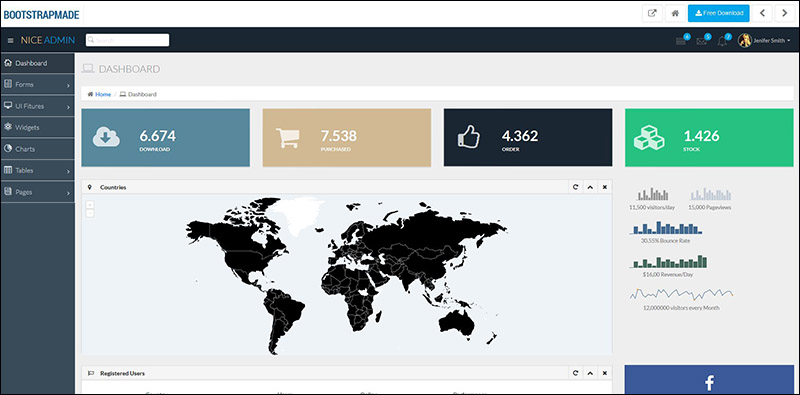The image size is (800, 395).
Task: Refresh the Countries panel
Action: (x=576, y=187)
